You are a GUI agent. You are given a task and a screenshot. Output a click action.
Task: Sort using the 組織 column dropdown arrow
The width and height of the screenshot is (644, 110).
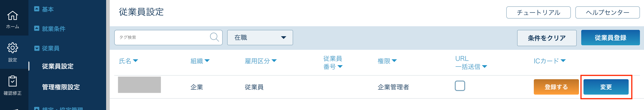click(x=207, y=61)
